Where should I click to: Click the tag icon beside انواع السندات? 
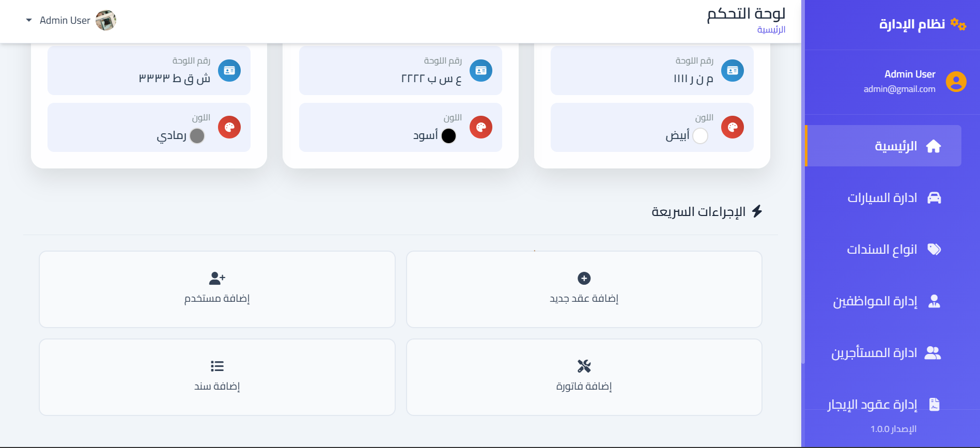tap(933, 249)
